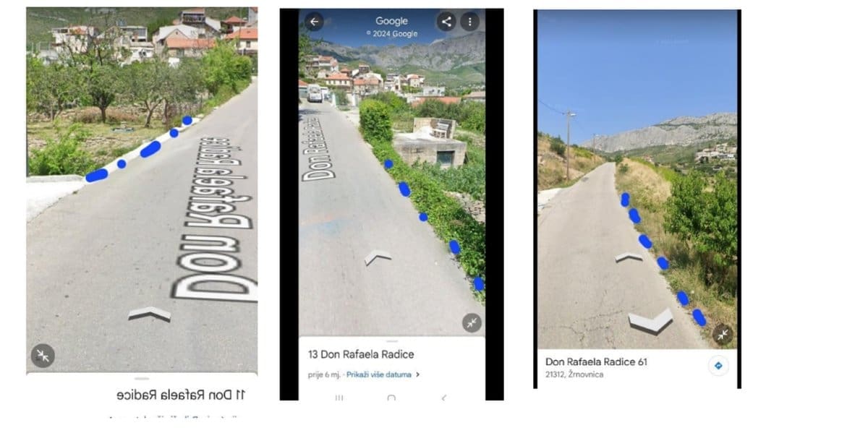Tap the back arrow in the middle screenshot
This screenshot has width=868, height=433.
click(x=314, y=22)
